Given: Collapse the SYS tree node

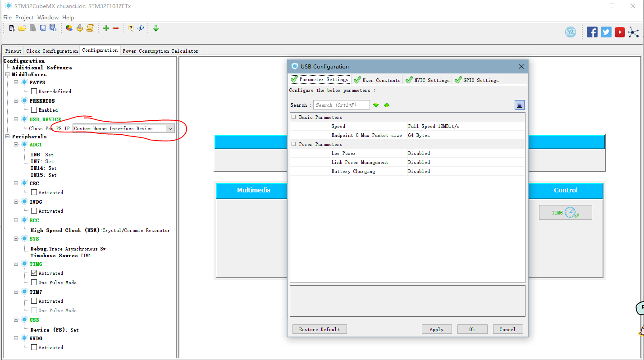Looking at the screenshot, I should (x=17, y=238).
